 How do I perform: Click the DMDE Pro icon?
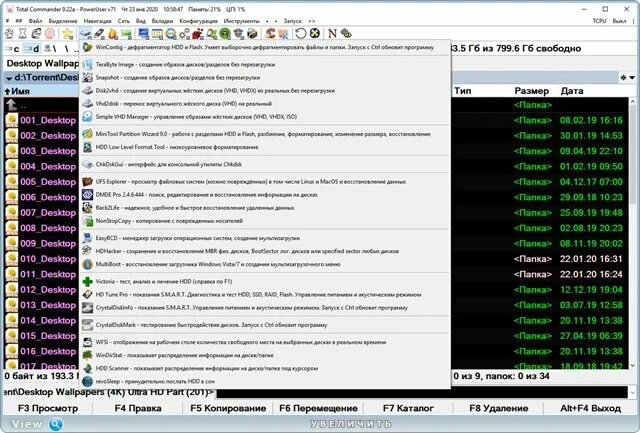[x=87, y=195]
